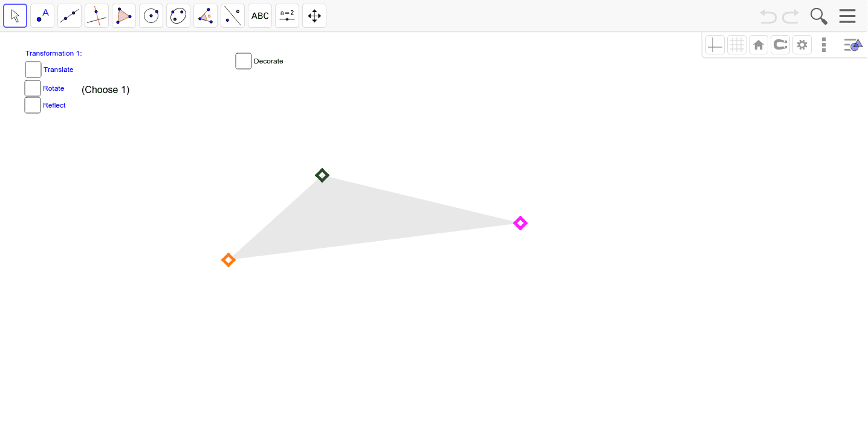Select the Ellipse conic tool
This screenshot has width=868, height=428.
[x=178, y=16]
